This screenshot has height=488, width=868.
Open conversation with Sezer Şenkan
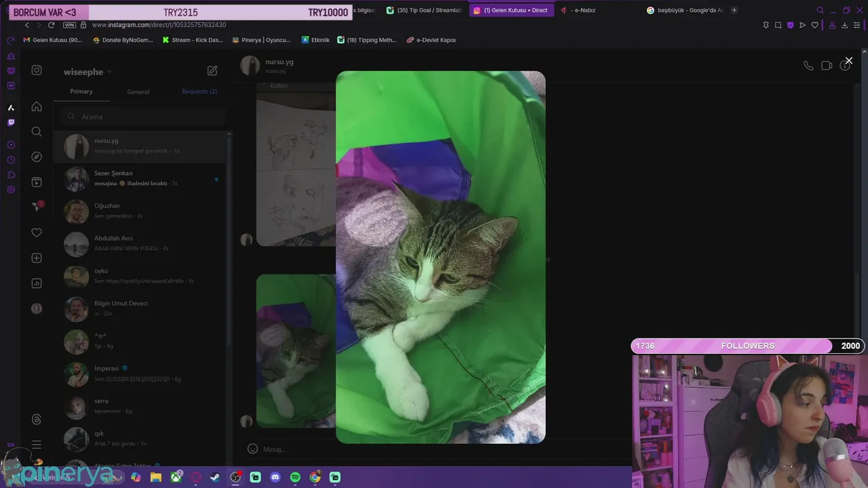pyautogui.click(x=140, y=179)
